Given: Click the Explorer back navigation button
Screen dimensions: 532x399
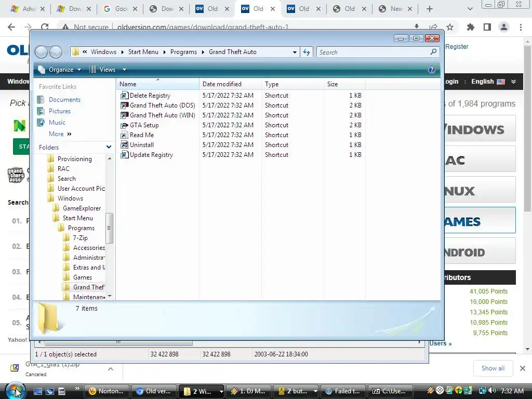Looking at the screenshot, I should click(x=42, y=52).
